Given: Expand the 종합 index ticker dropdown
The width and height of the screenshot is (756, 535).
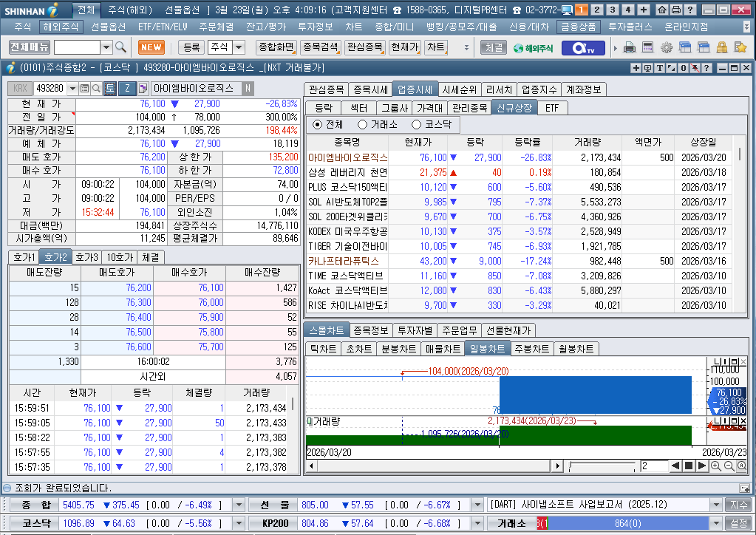Looking at the screenshot, I should (239, 505).
